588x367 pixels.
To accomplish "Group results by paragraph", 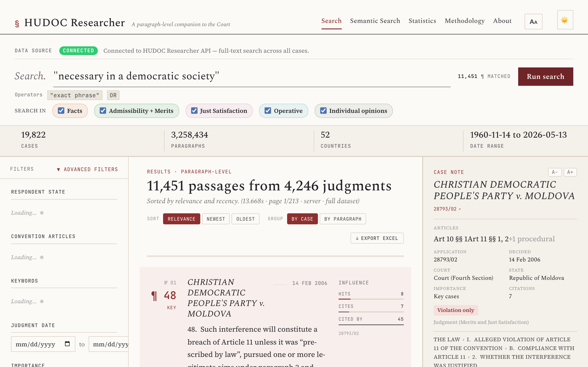I will [343, 219].
